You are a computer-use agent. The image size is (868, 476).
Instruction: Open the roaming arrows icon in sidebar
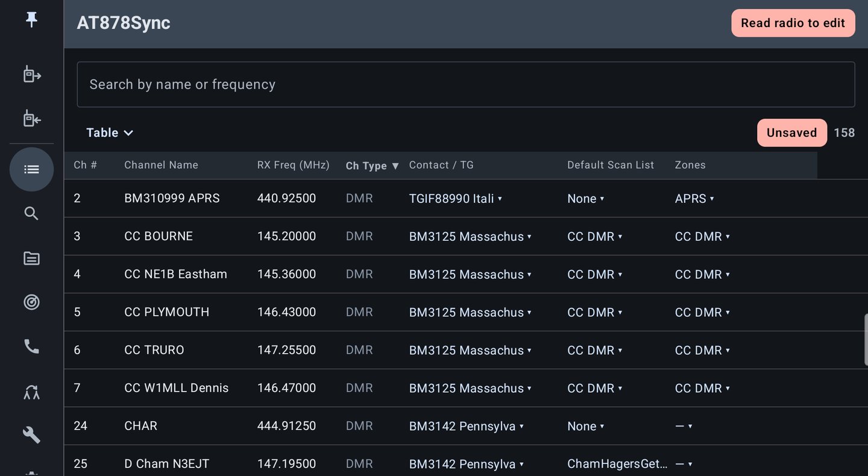pos(31,392)
